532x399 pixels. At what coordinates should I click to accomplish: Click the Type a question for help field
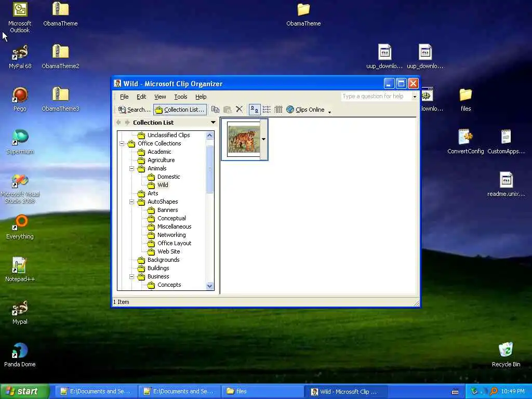[x=376, y=96]
